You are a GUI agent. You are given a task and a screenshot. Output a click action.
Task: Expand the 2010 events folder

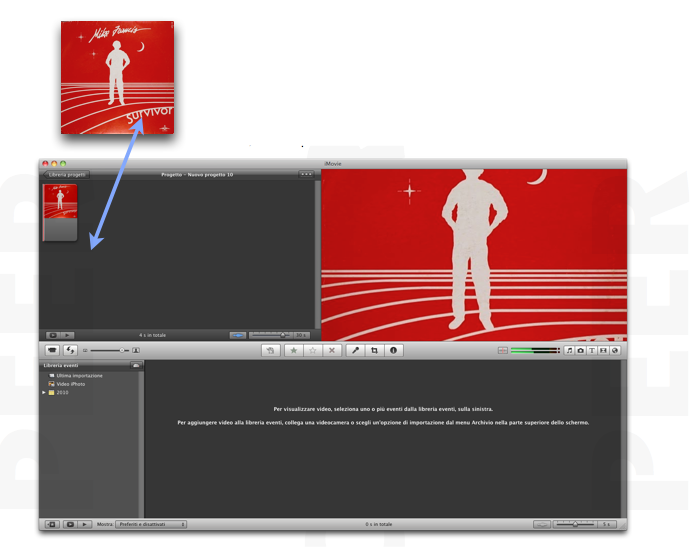(44, 393)
